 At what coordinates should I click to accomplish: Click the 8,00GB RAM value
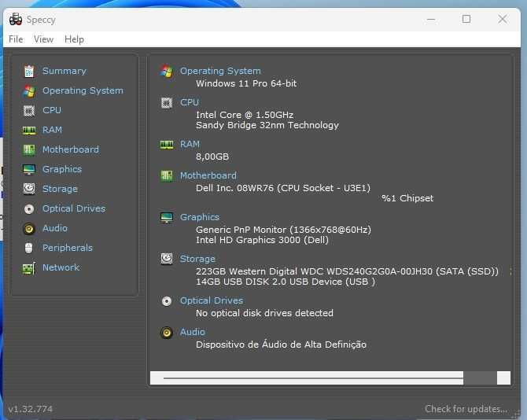tap(212, 157)
